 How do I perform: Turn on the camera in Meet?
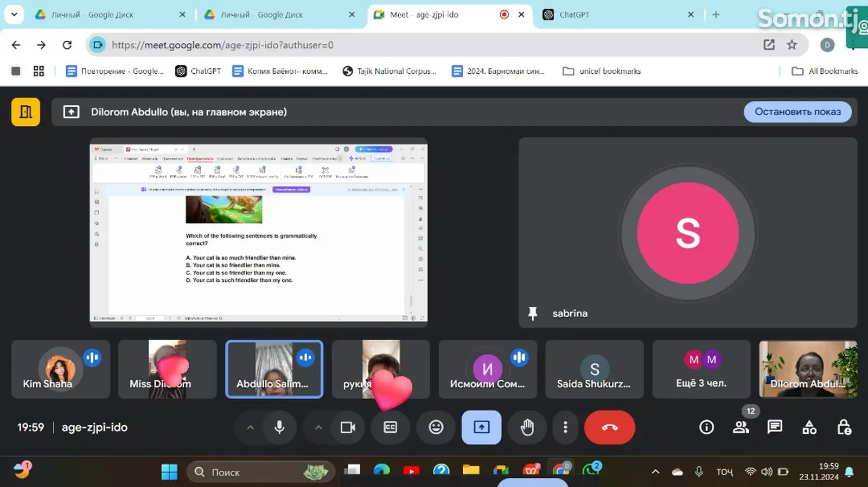click(x=348, y=427)
